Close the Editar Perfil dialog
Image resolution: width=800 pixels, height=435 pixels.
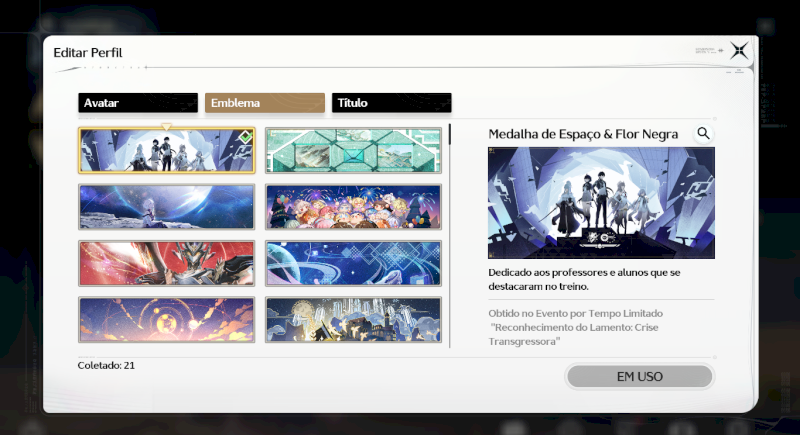coord(739,51)
